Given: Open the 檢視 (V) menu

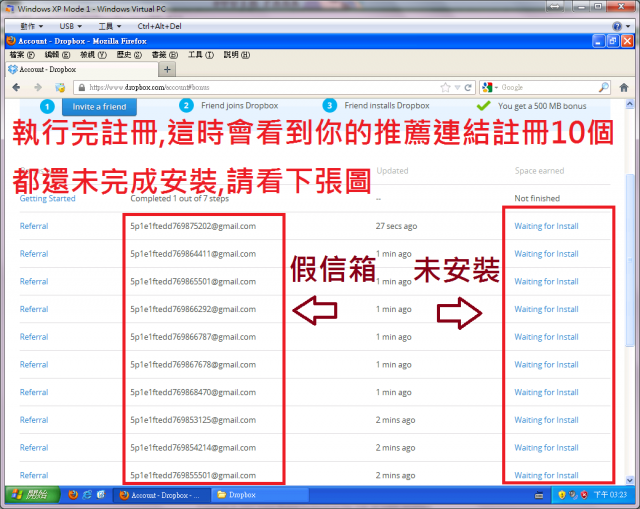Looking at the screenshot, I should (x=93, y=55).
